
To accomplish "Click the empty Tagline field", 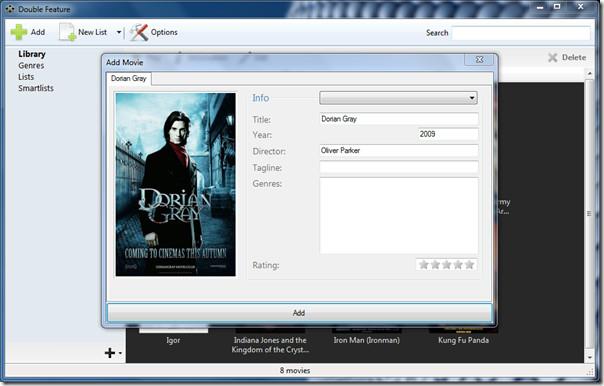I will 399,167.
